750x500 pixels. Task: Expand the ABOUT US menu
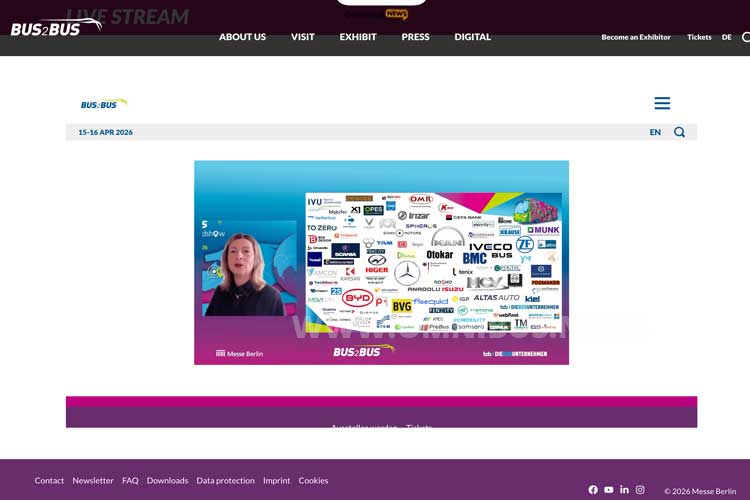(x=242, y=37)
